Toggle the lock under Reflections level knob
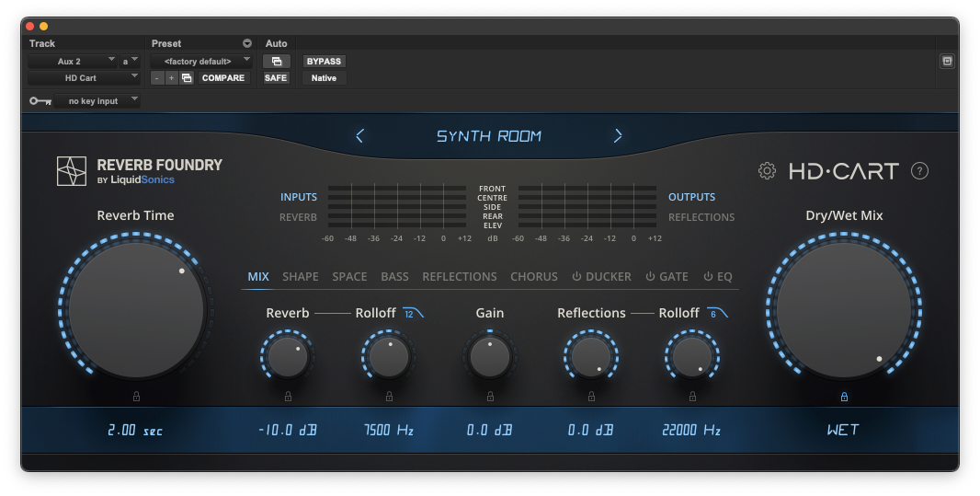The height and width of the screenshot is (496, 980). pos(591,396)
